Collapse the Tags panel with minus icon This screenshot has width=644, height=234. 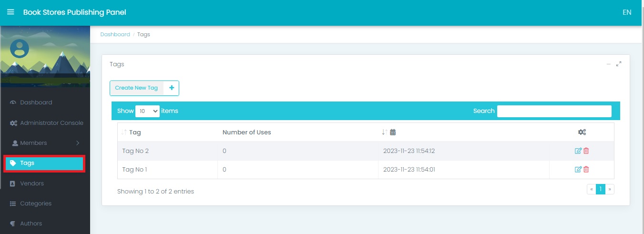(x=608, y=64)
